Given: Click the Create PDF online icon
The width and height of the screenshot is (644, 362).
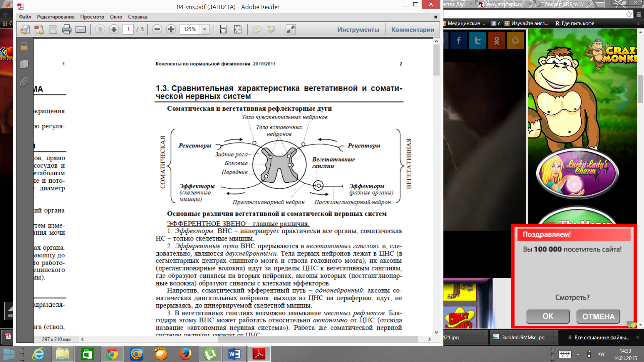Looking at the screenshot, I should tap(39, 29).
